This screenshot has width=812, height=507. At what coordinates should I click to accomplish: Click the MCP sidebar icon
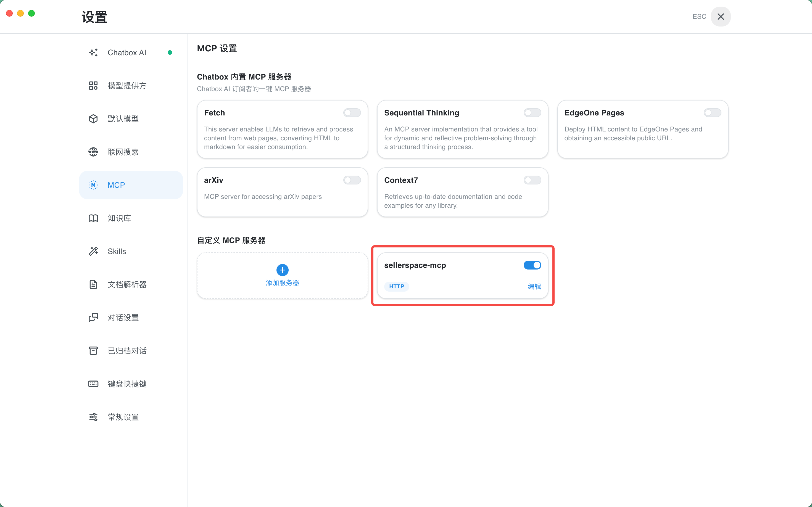tap(93, 185)
